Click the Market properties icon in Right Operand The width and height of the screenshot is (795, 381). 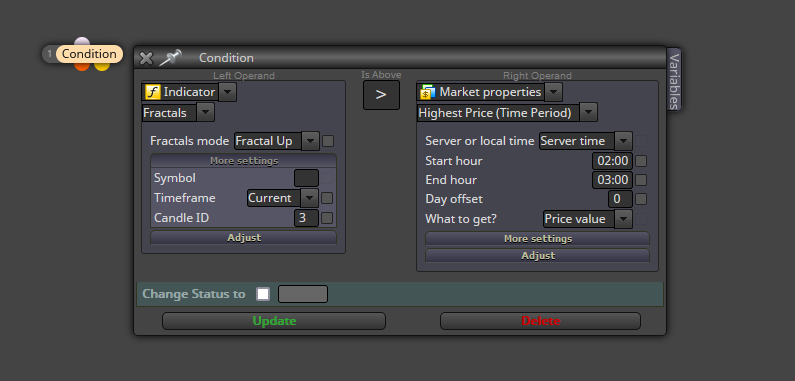(428, 92)
